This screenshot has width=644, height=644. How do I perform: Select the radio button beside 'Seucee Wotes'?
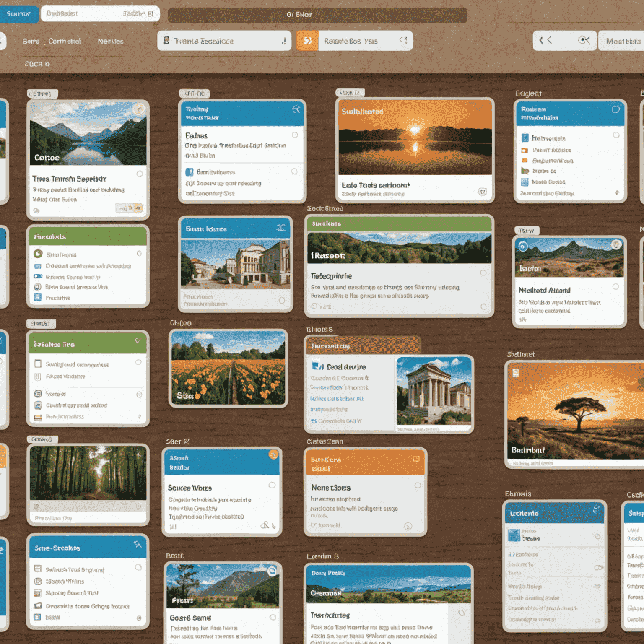(x=272, y=485)
